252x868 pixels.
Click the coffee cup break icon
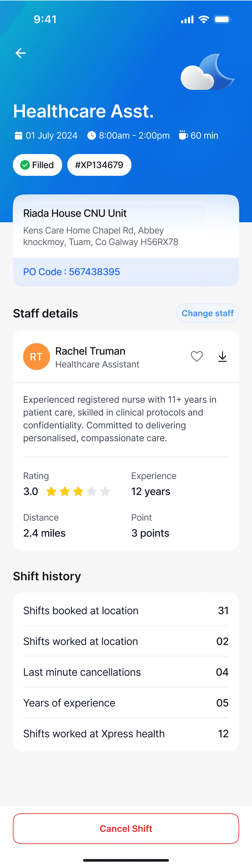coord(183,135)
